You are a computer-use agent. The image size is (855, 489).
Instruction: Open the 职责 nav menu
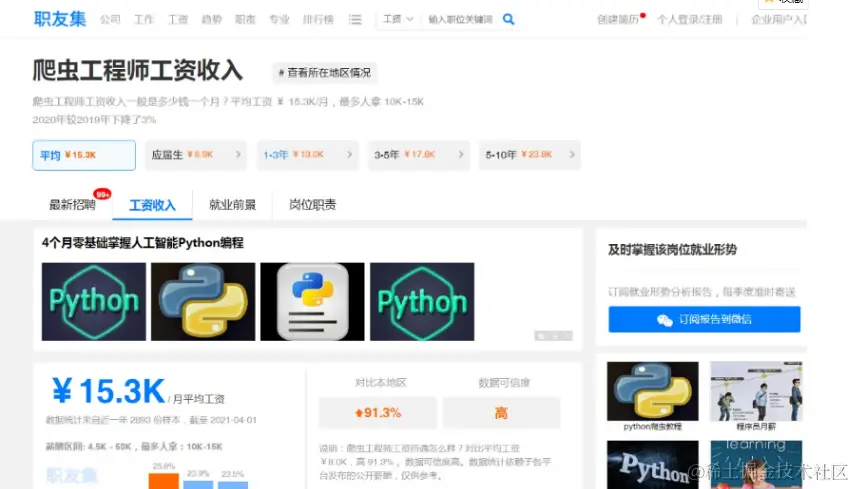point(245,20)
